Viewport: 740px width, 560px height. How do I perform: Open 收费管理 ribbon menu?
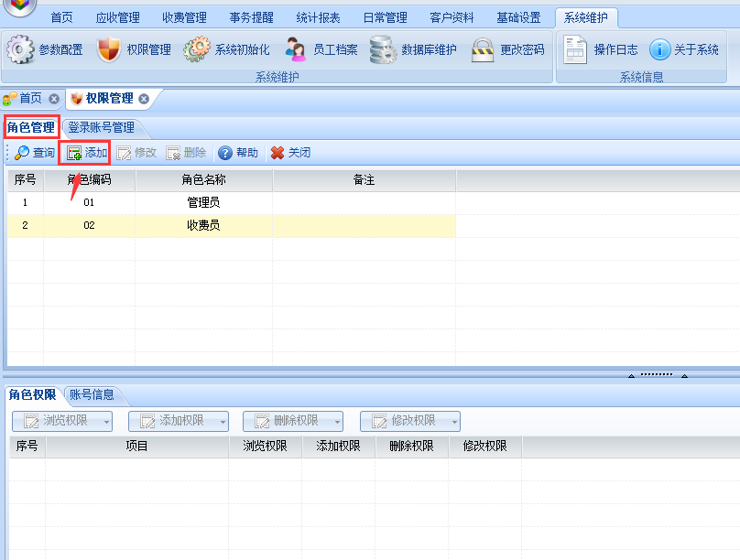(184, 18)
